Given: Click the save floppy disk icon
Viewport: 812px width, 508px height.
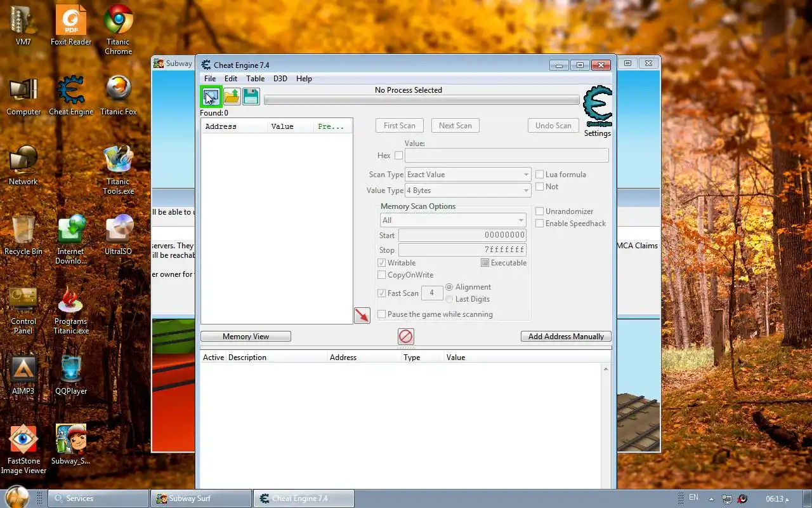Looking at the screenshot, I should [251, 97].
